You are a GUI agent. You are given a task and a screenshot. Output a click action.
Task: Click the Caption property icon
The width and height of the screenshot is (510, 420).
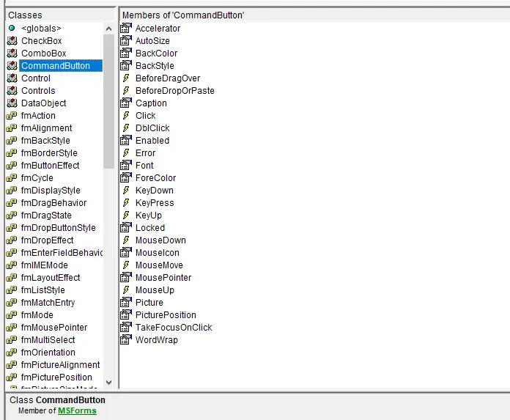pos(126,103)
